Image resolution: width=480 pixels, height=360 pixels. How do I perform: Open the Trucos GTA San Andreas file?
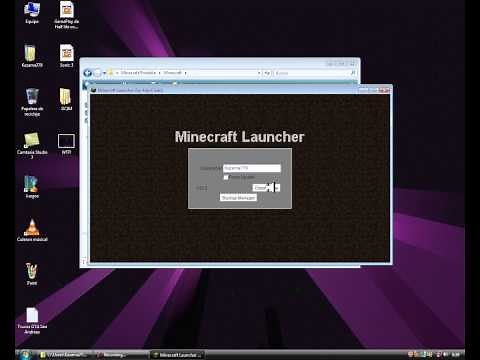pos(32,321)
